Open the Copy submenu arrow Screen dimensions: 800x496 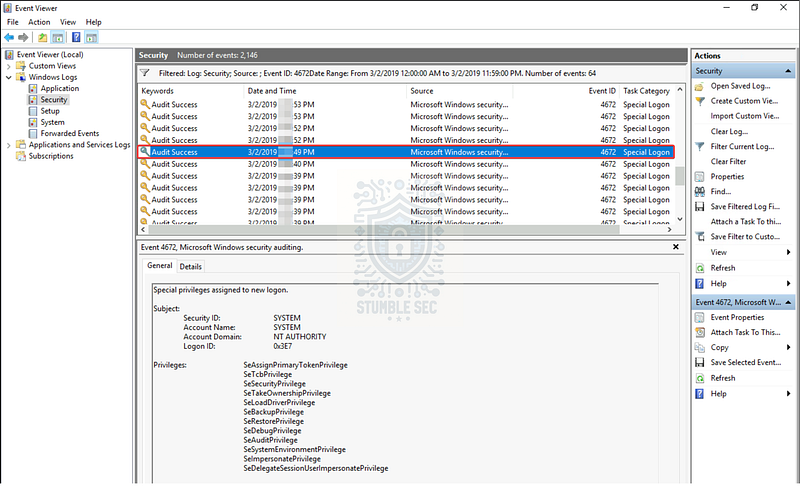tap(788, 348)
